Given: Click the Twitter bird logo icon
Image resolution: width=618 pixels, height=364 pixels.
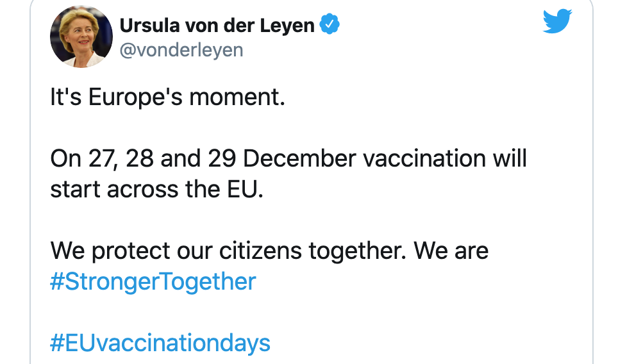Looking at the screenshot, I should 557,22.
